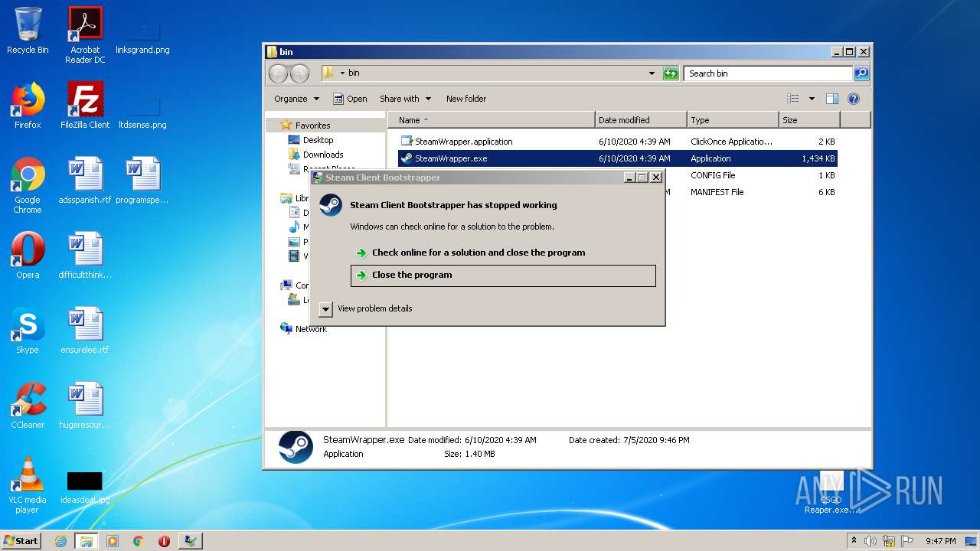Screen dimensions: 980x551
Task: Click the Search bin field
Action: [768, 73]
